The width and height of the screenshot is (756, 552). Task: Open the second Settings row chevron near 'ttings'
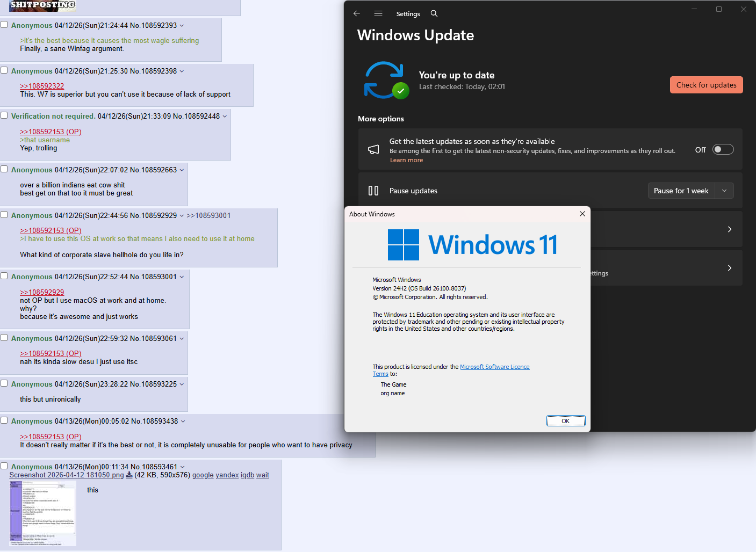(x=729, y=268)
